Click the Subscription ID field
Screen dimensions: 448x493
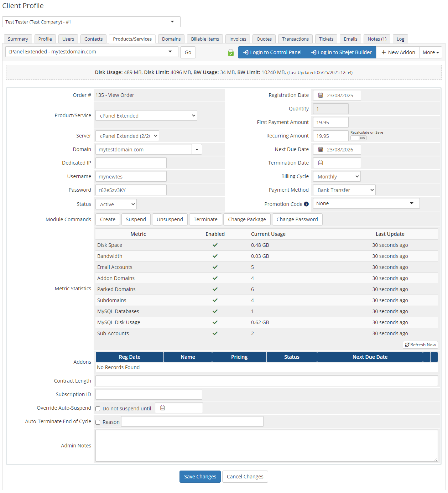149,394
